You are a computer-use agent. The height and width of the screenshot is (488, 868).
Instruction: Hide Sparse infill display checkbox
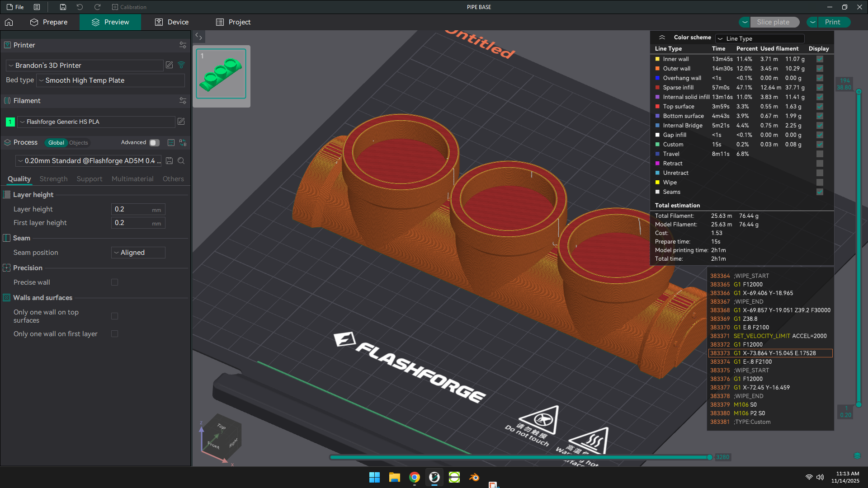[820, 88]
